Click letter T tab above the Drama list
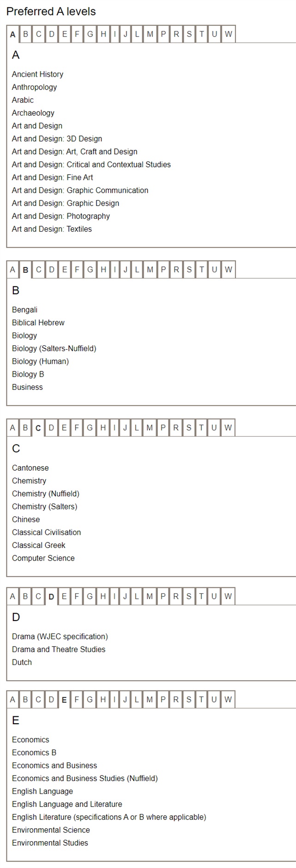The image size is (296, 868). point(201,597)
